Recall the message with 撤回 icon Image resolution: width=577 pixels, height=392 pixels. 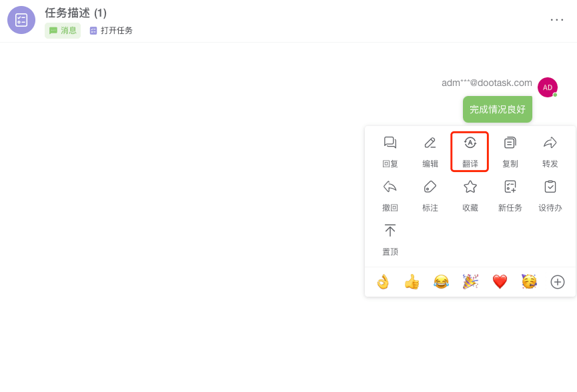(390, 187)
